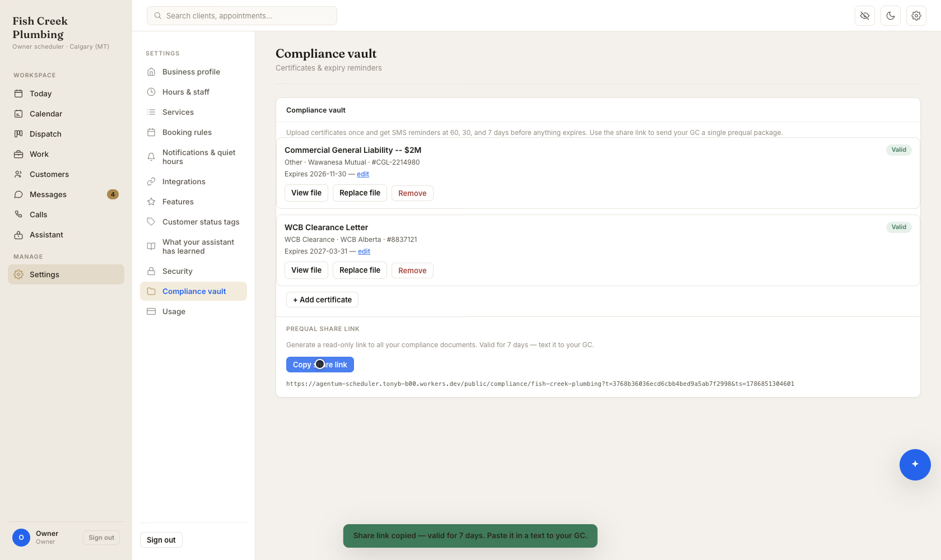This screenshot has height=560, width=941.
Task: Switch to Security settings
Action: click(x=193, y=271)
